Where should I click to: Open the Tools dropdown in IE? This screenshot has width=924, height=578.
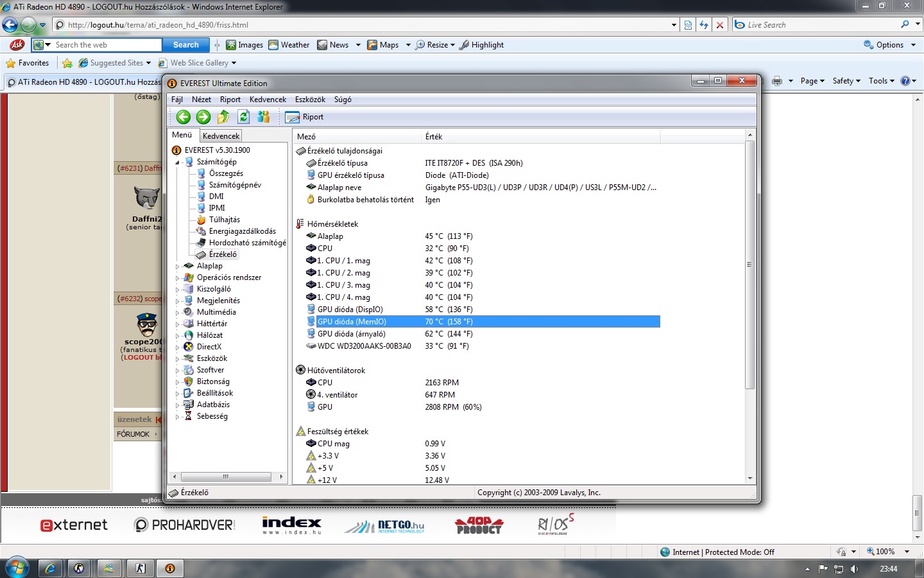(x=882, y=81)
